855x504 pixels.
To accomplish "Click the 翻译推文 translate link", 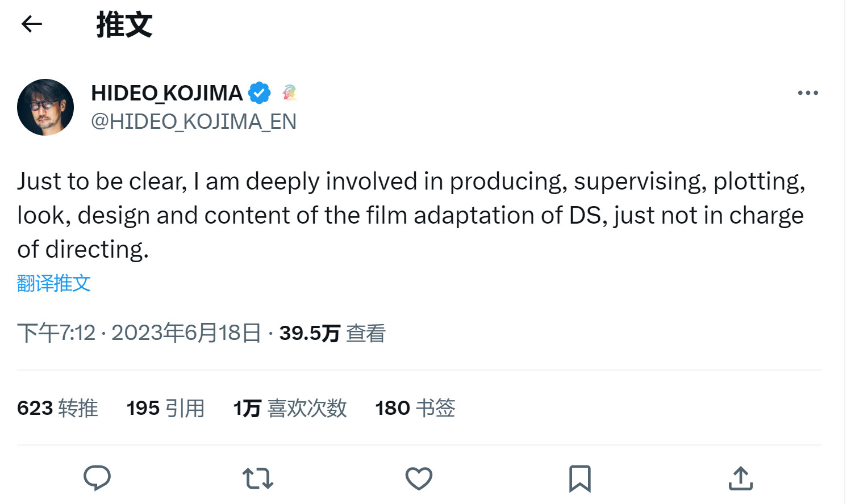I will tap(54, 283).
